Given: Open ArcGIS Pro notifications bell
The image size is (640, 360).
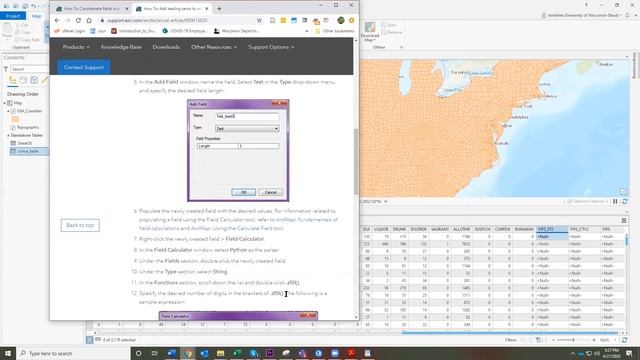Looking at the screenshot, I should [627, 15].
